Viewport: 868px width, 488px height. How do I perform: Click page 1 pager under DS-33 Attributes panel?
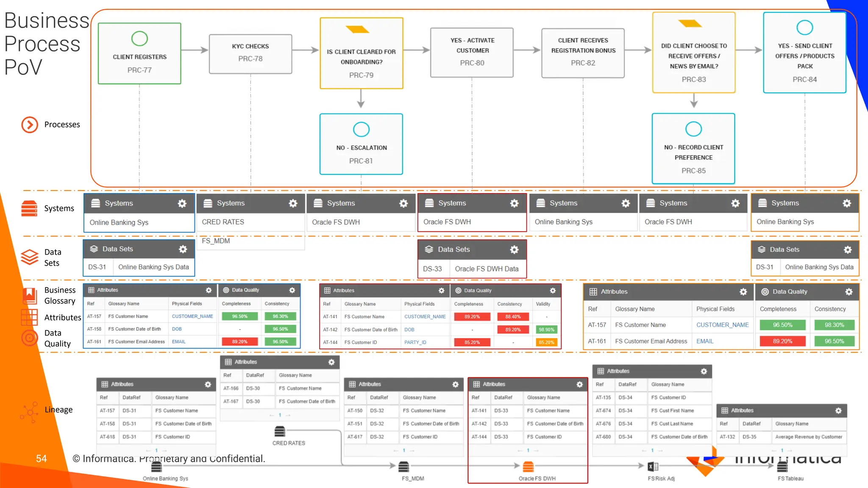tap(528, 450)
